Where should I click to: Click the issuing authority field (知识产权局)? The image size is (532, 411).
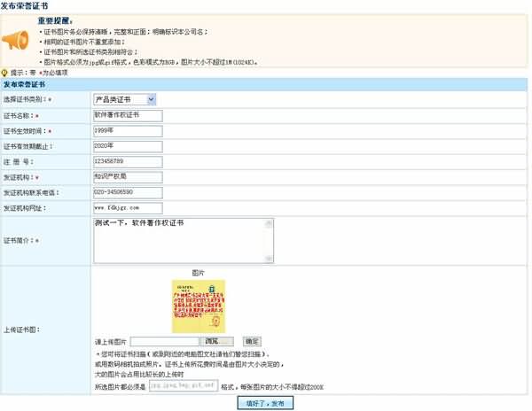(128, 176)
